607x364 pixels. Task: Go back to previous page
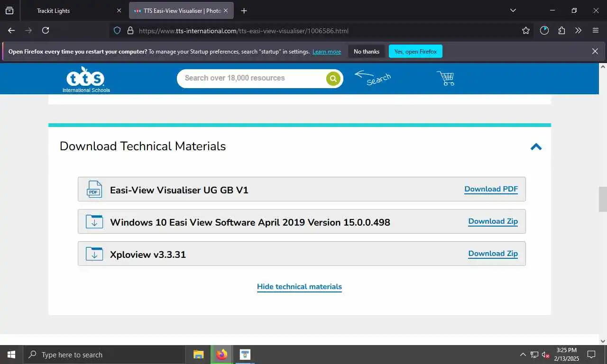[11, 30]
